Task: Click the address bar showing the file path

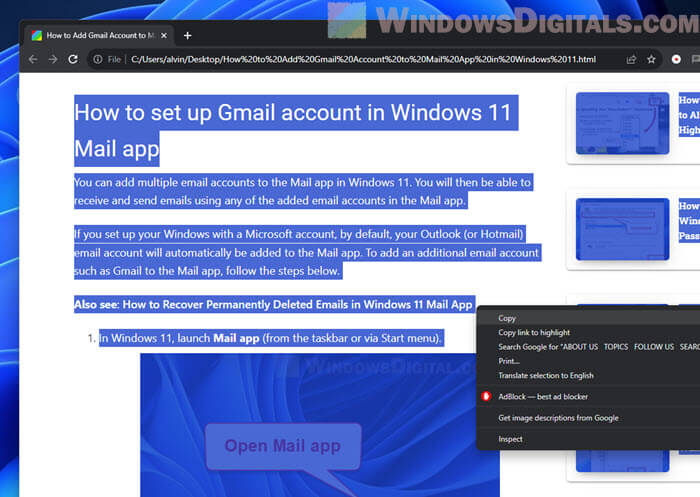Action: coord(363,59)
